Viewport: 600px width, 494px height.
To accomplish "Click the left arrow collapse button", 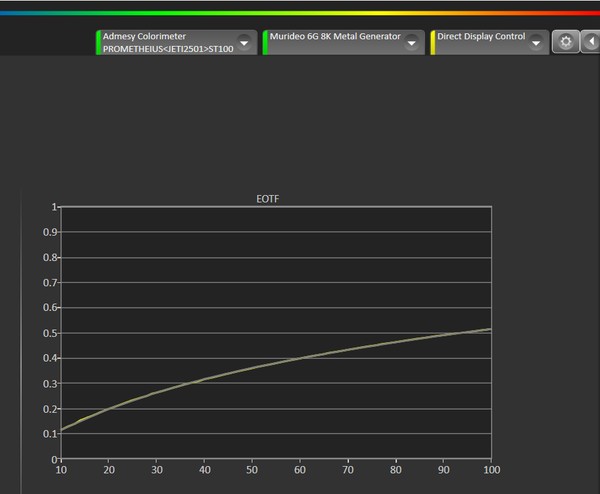I will click(591, 41).
